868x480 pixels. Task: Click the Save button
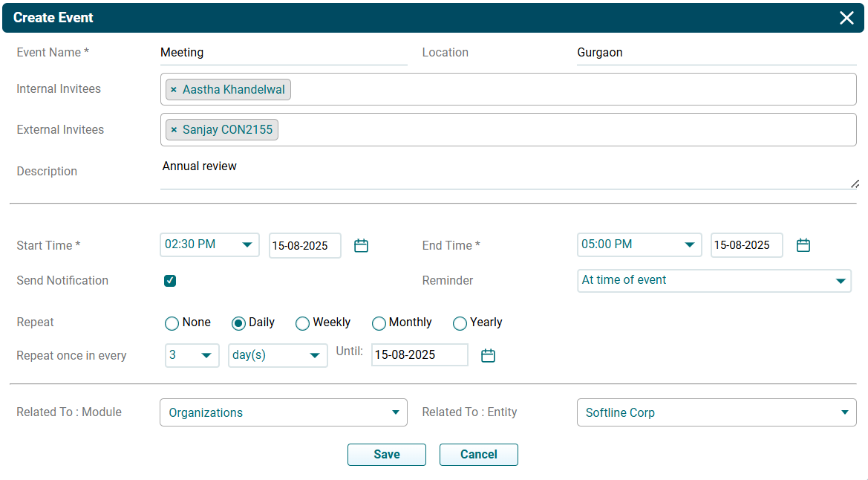pos(386,455)
